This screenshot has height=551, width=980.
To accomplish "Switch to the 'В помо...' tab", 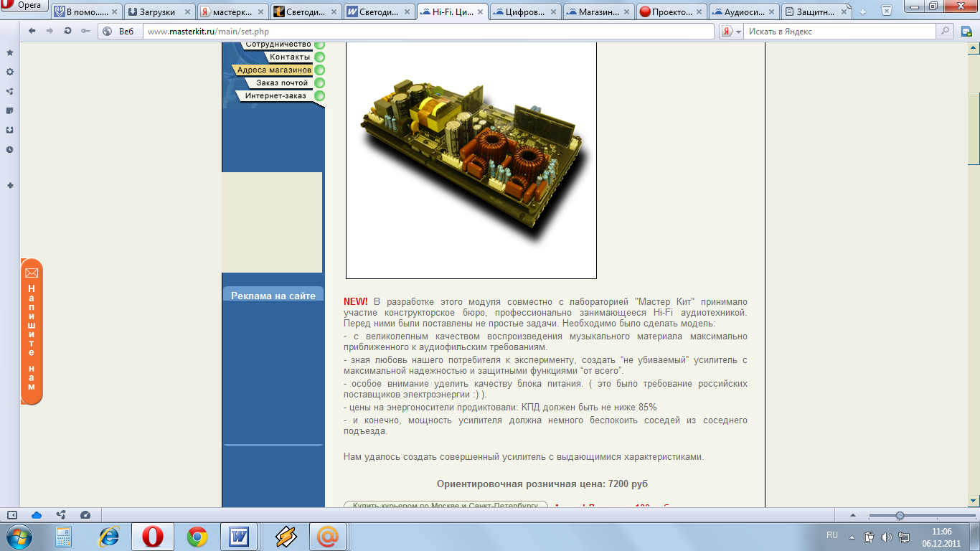I will pyautogui.click(x=86, y=11).
